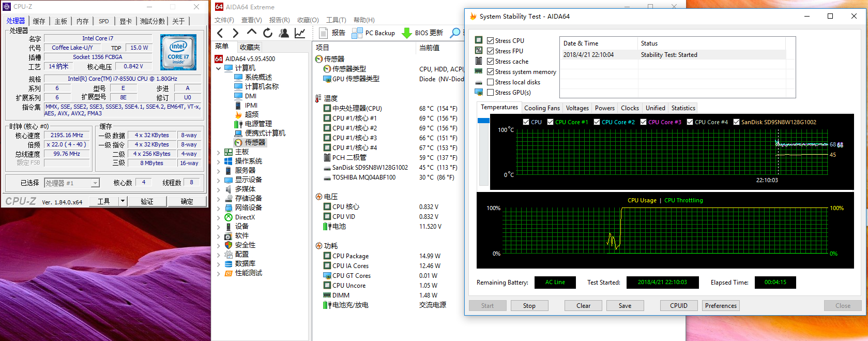868x341 pixels.
Task: Click the CPU stress icon in stability test
Action: (479, 40)
